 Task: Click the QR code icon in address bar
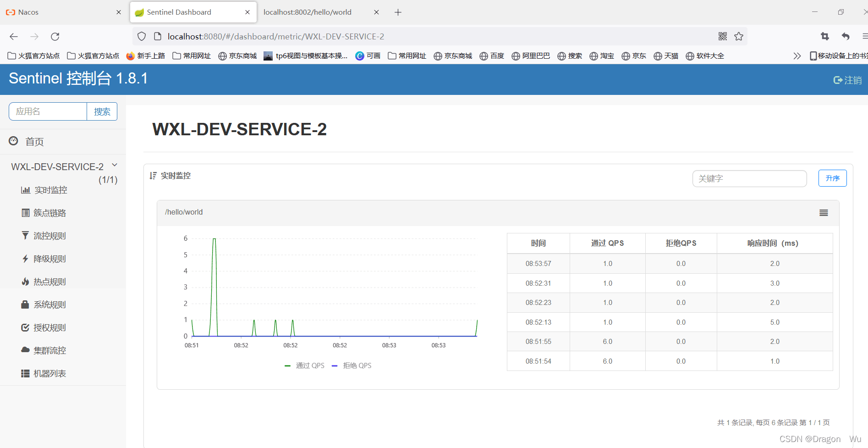(x=723, y=37)
